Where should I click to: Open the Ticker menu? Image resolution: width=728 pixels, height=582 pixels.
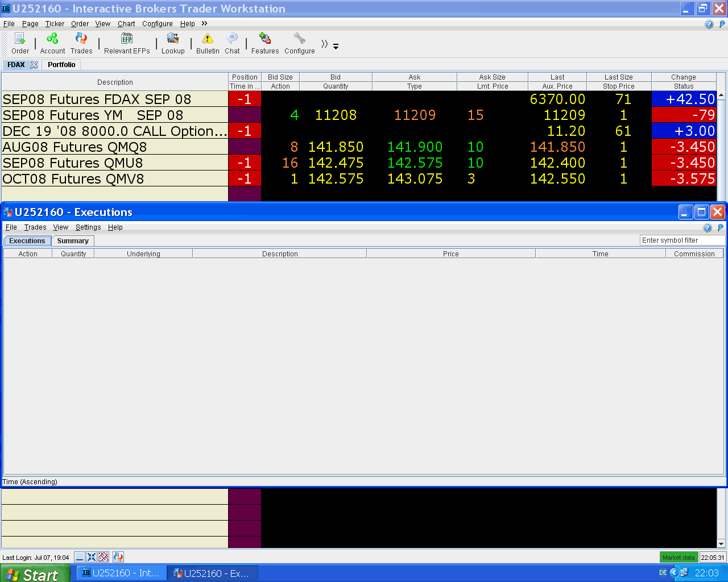tap(55, 24)
